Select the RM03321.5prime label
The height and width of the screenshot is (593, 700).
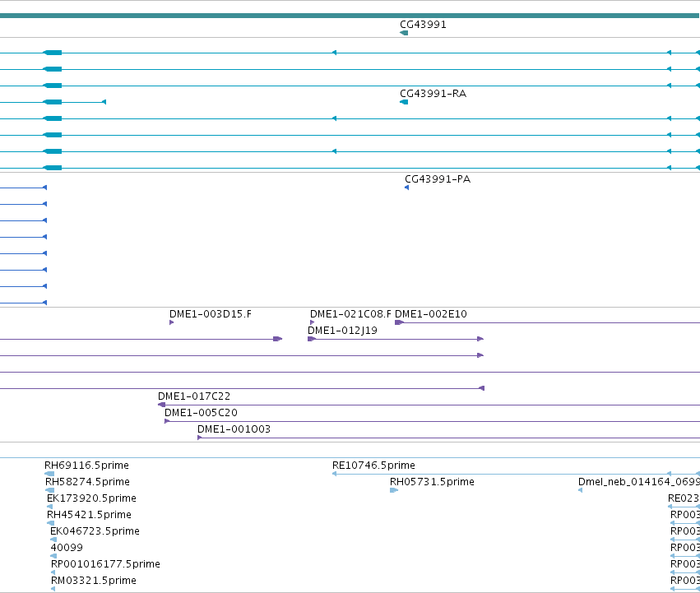[94, 581]
